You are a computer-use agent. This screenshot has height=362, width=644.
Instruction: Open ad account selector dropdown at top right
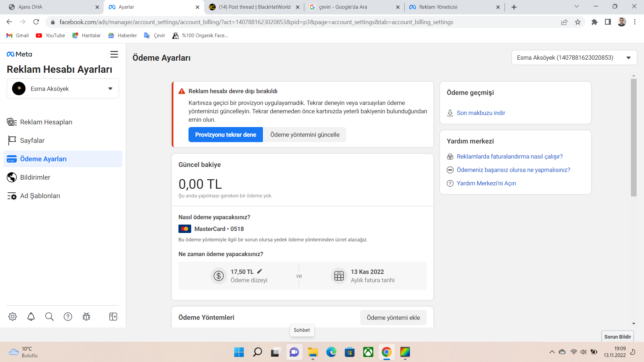pos(574,58)
